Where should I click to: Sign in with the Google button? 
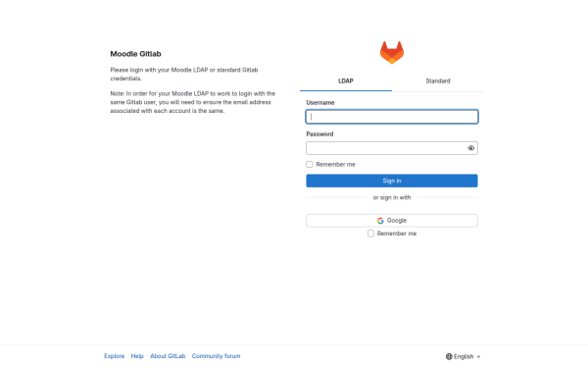click(x=392, y=221)
